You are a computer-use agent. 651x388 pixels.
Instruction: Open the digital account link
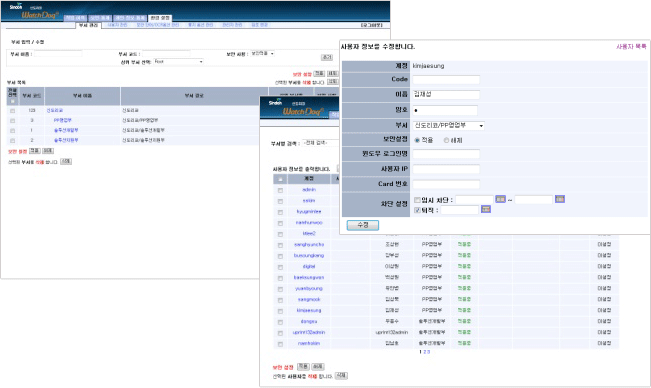coord(309,266)
